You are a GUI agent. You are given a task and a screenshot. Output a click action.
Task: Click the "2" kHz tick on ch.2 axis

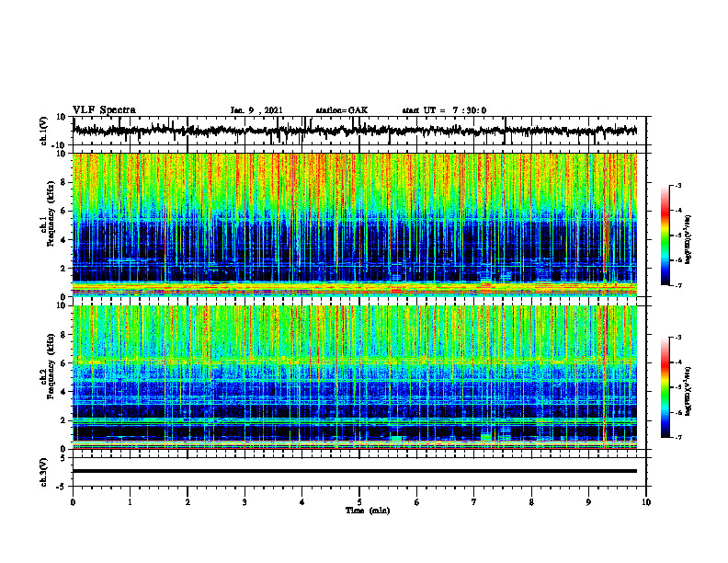(x=63, y=420)
